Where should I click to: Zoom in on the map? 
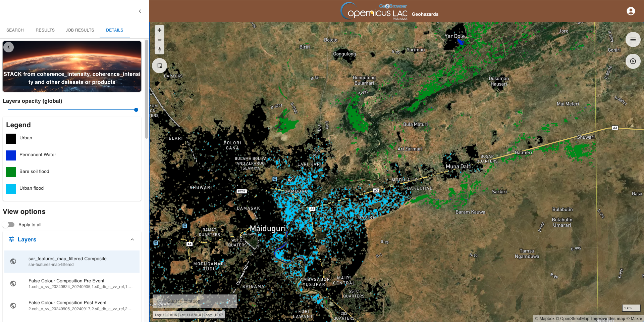[x=159, y=30]
